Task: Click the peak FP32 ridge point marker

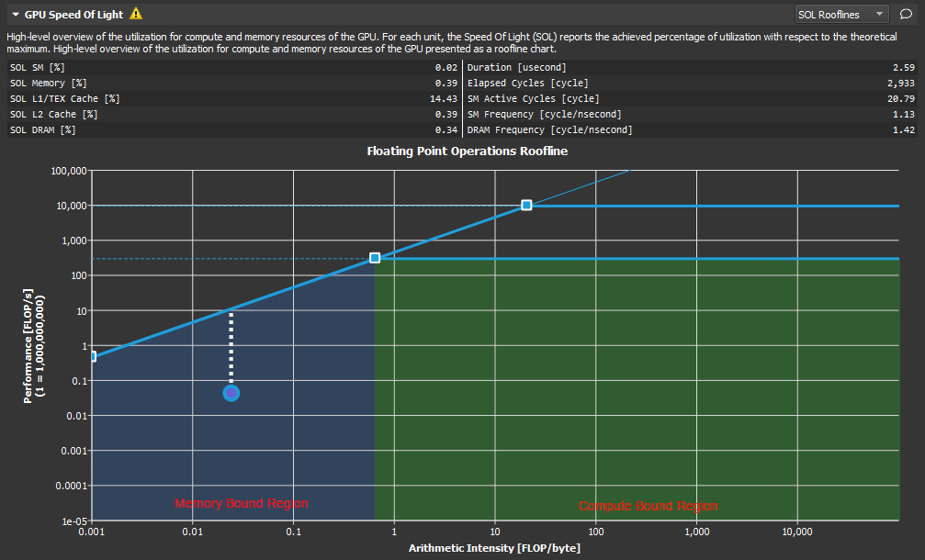Action: click(x=526, y=206)
